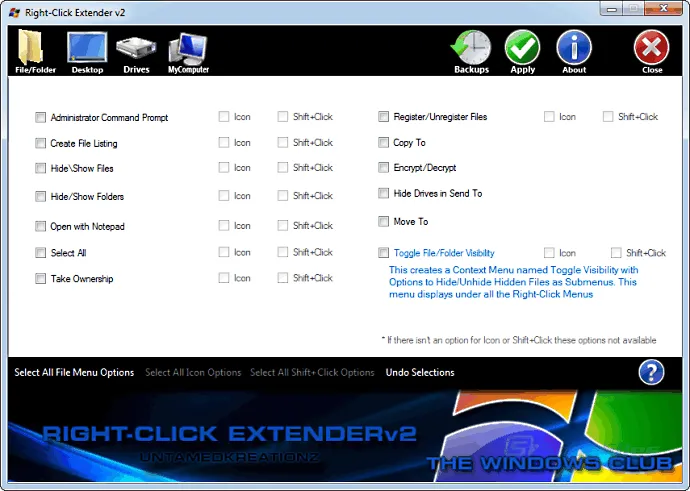Click the blue Toggle Visibility description text

tap(514, 282)
